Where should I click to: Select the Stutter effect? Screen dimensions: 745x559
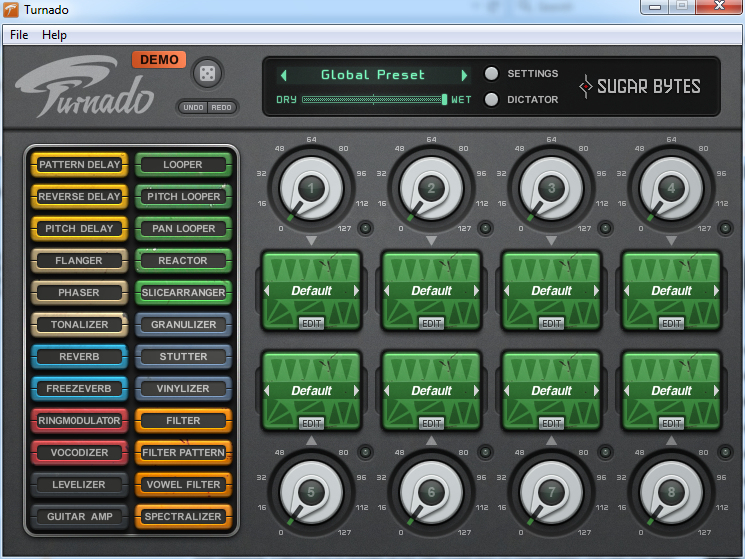[183, 357]
